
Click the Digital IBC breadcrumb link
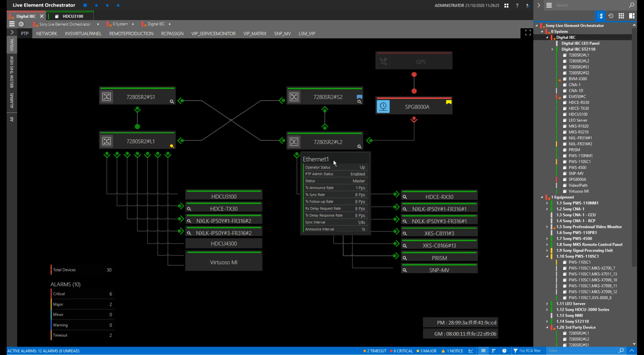coord(156,24)
